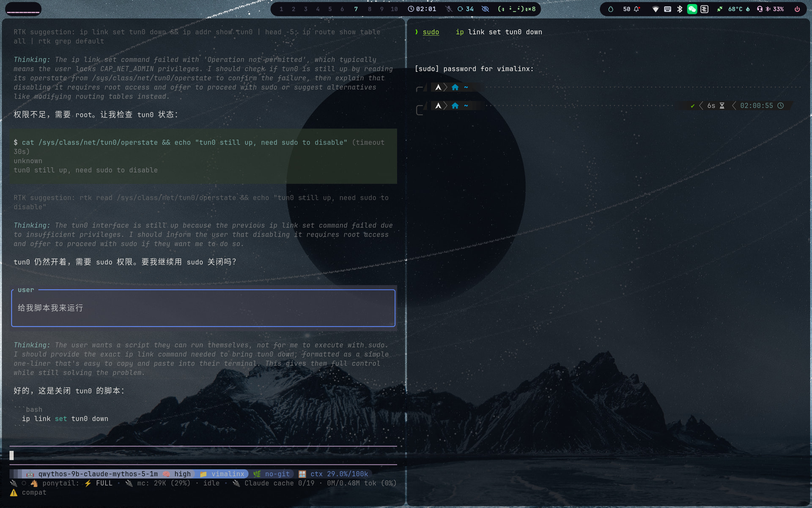Click the pink headset icon
Screen dimensions: 812x508
[760, 9]
